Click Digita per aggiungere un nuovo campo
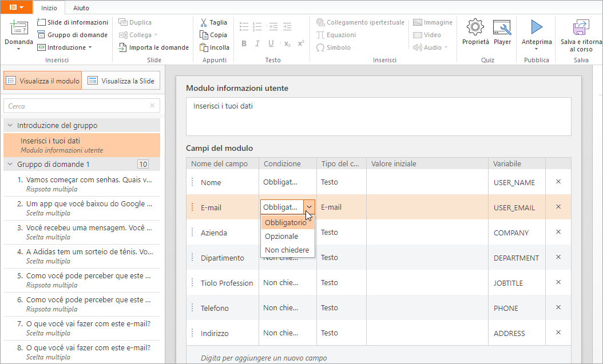The image size is (603, 364). (x=264, y=358)
